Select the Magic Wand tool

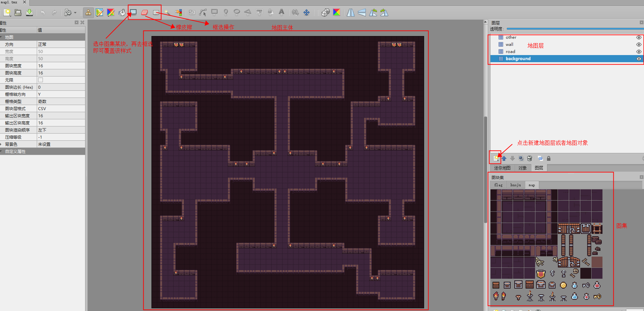tap(167, 13)
